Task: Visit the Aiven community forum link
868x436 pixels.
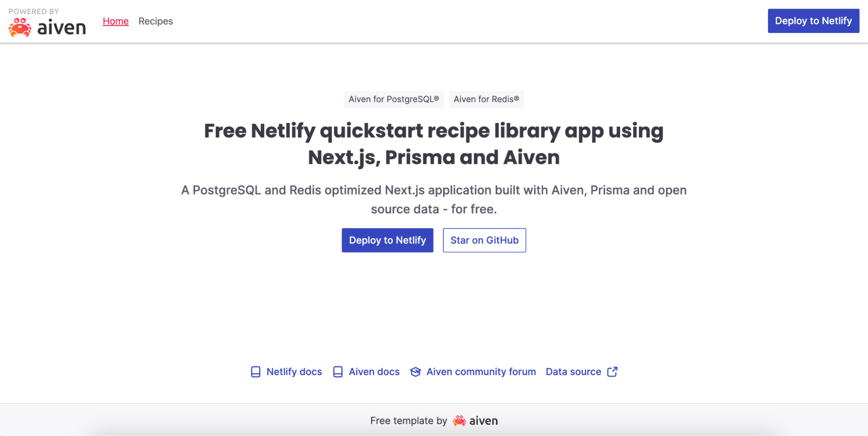Action: point(481,372)
